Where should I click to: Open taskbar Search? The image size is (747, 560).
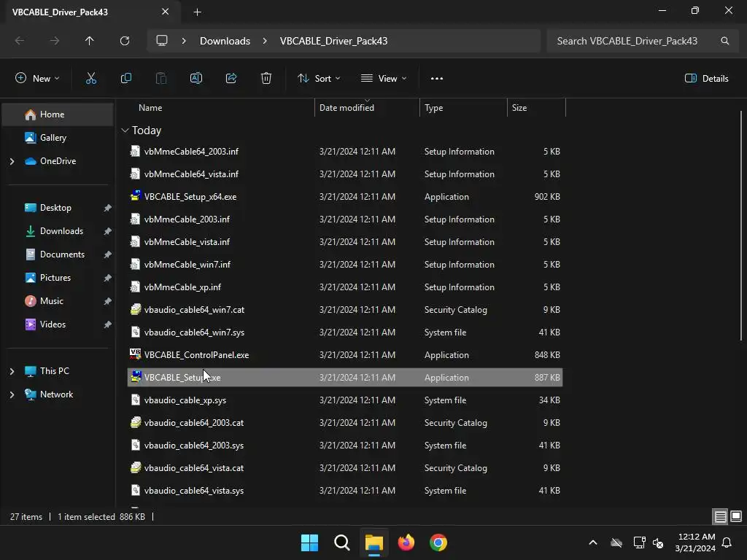coord(342,542)
